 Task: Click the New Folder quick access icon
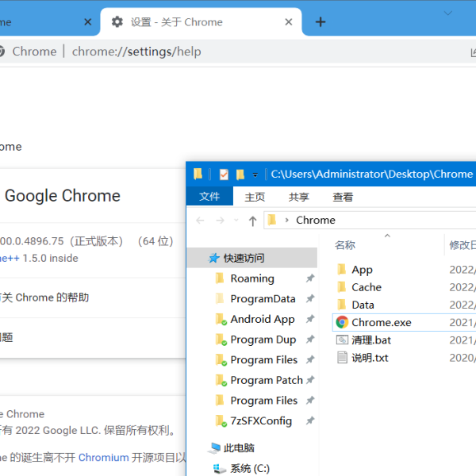click(x=240, y=175)
